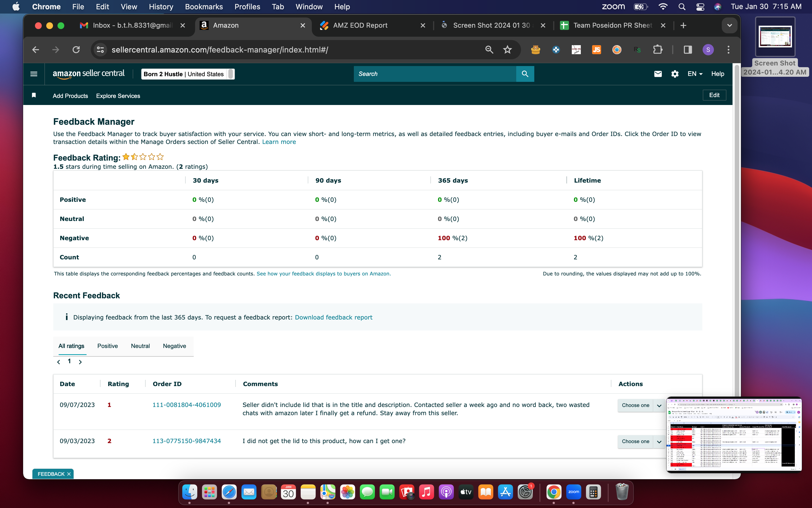This screenshot has width=812, height=508.
Task: Click the 09/07/2023 date cell
Action: tap(77, 405)
